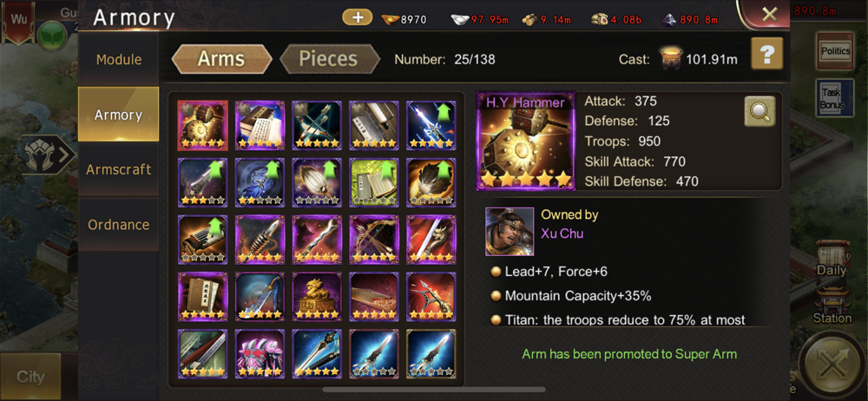868x401 pixels.
Task: Click the City button
Action: 30,378
